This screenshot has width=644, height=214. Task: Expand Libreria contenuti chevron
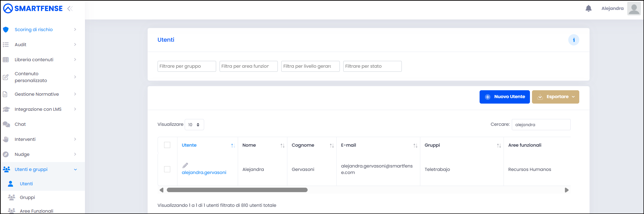coord(75,60)
